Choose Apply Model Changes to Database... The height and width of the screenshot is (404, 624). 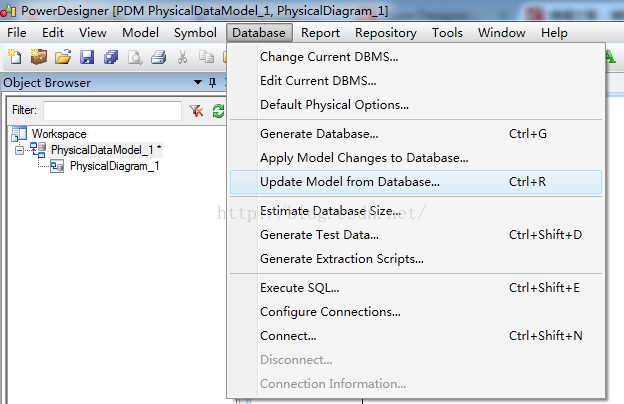[x=416, y=158]
